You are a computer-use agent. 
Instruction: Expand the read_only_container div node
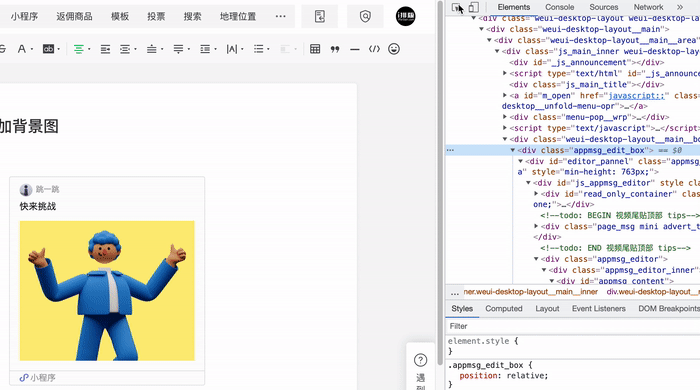coord(536,194)
